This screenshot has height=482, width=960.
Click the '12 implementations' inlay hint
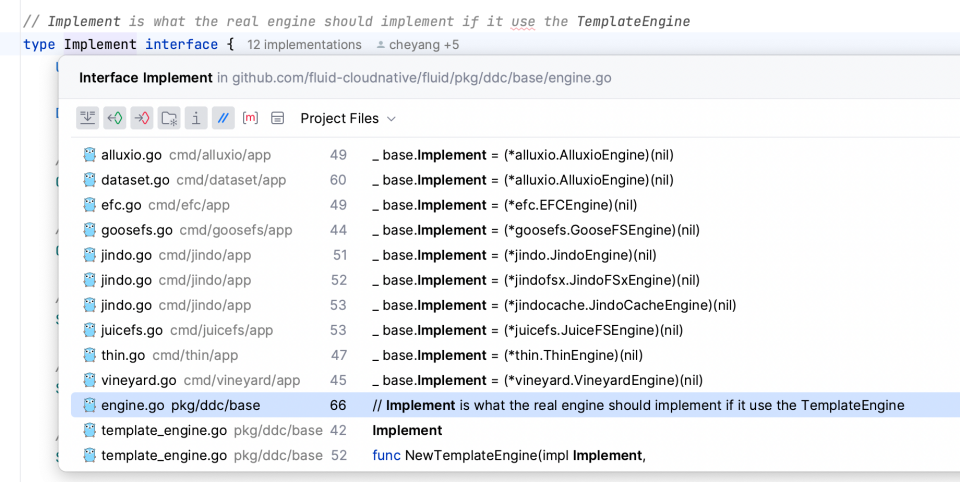(x=304, y=45)
